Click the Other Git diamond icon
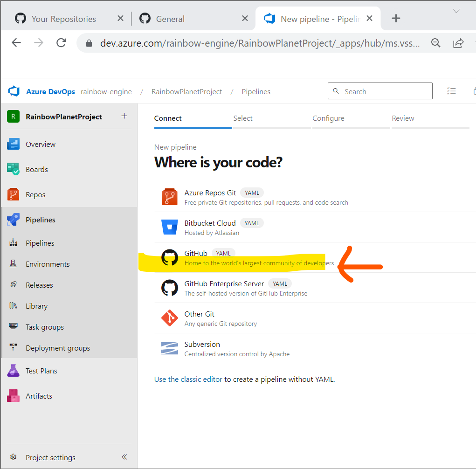476x469 pixels. click(169, 318)
